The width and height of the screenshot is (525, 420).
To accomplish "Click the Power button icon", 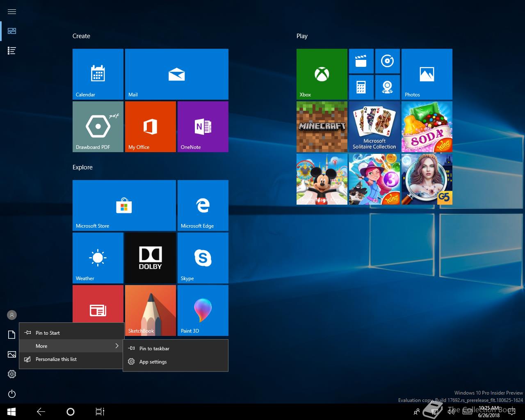I will [x=12, y=394].
